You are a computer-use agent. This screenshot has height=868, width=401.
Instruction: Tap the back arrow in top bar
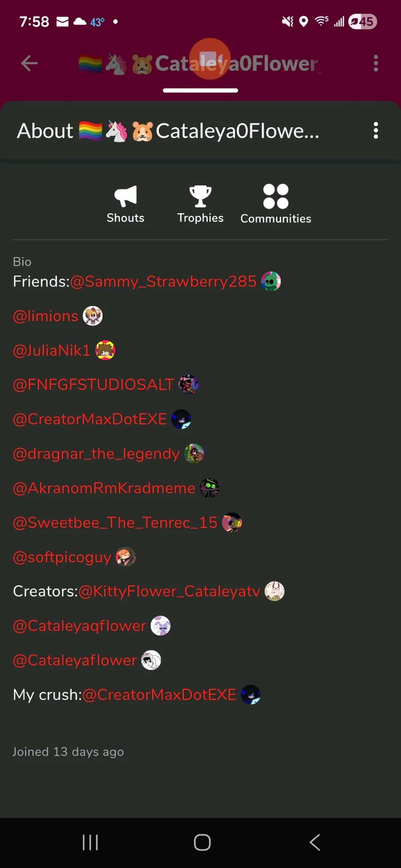pyautogui.click(x=29, y=63)
